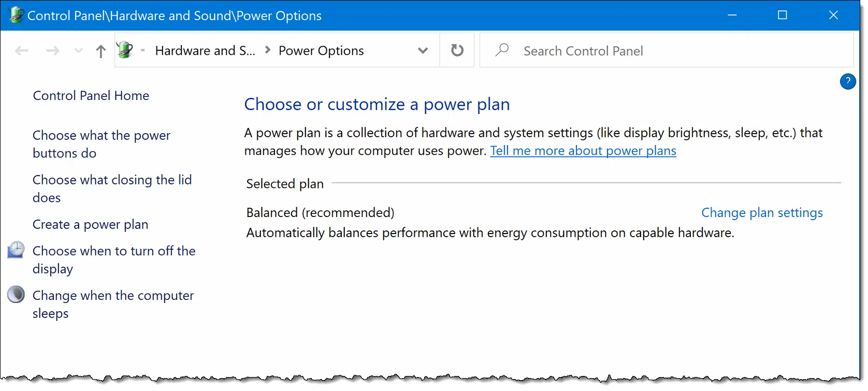
Task: Open Change plan settings link
Action: tap(762, 213)
